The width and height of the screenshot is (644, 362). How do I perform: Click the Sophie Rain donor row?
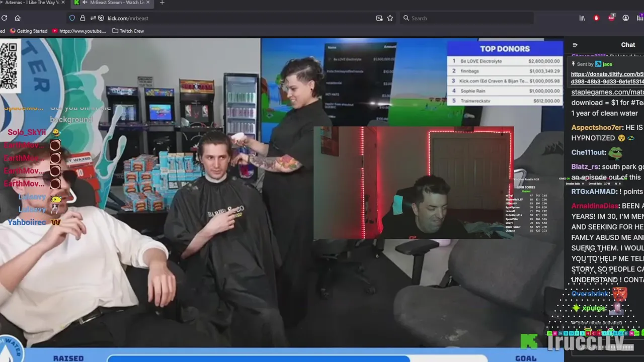click(x=505, y=91)
